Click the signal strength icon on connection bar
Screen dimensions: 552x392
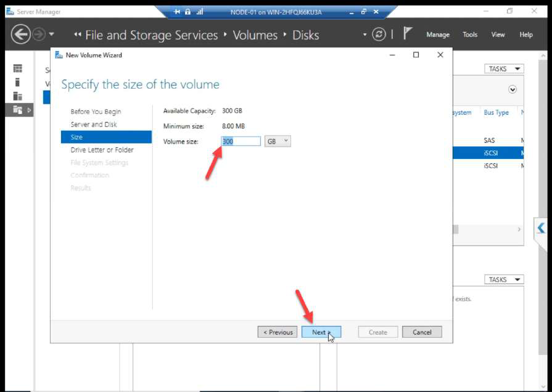[200, 12]
